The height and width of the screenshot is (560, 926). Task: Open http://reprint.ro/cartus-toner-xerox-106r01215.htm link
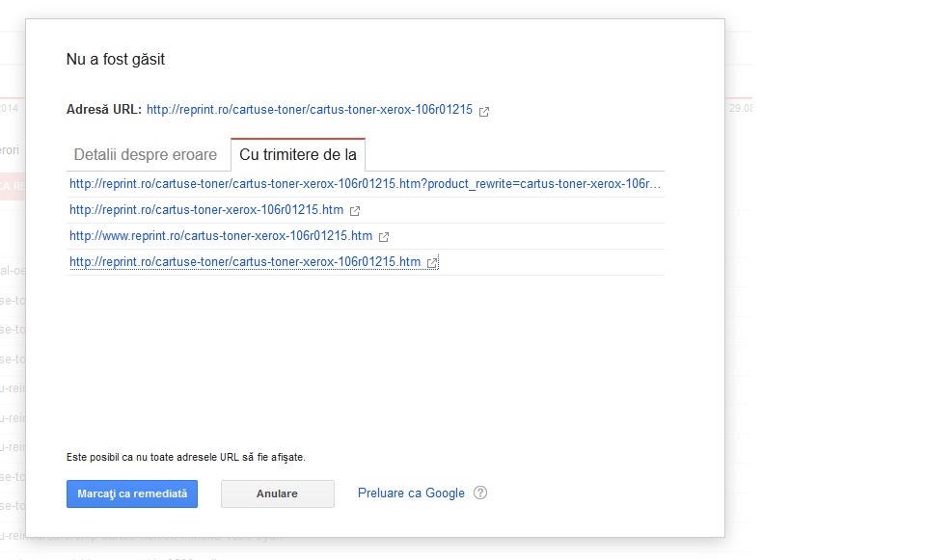(206, 210)
